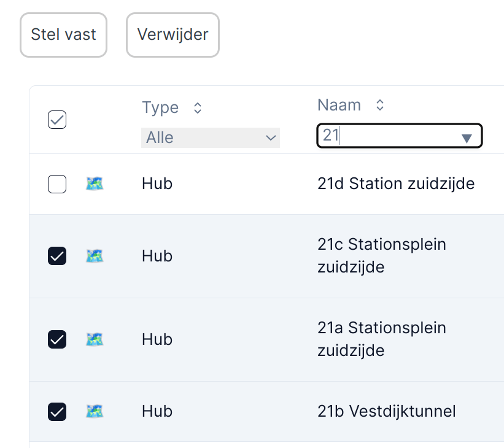The height and width of the screenshot is (448, 504).
Task: Select the 21b Vestdijktunnel name text
Action: [x=387, y=411]
